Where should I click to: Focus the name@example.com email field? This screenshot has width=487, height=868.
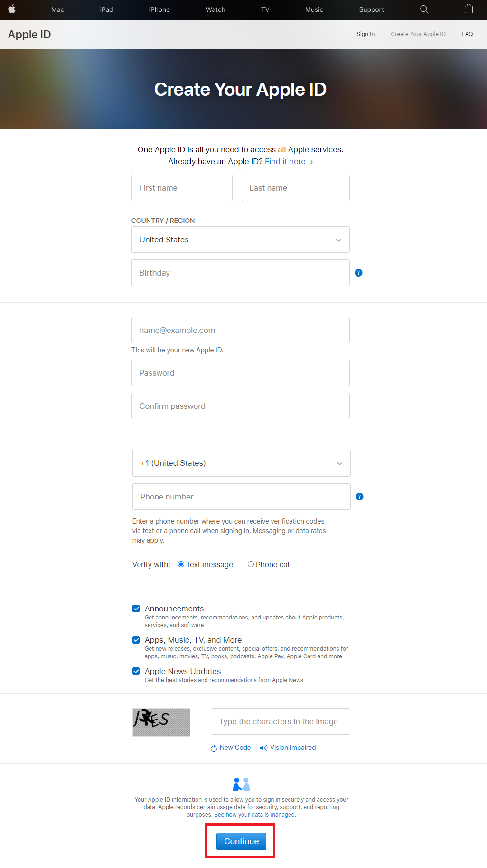point(241,330)
